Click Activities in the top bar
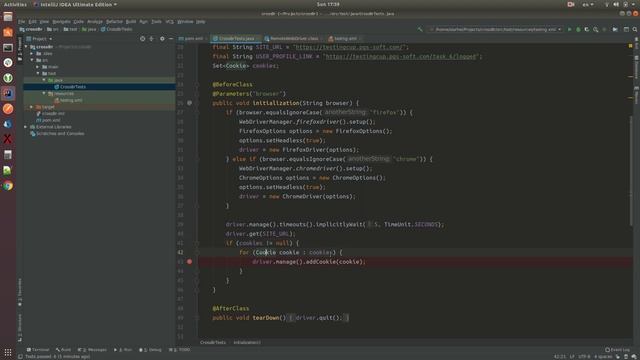Screen dimensions: 640x360 click(15, 4)
